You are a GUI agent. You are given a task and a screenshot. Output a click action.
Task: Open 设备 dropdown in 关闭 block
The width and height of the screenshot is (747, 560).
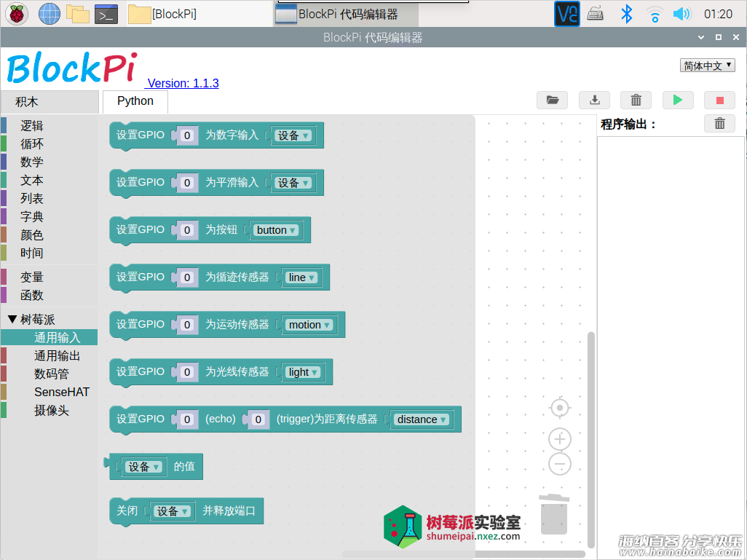172,511
